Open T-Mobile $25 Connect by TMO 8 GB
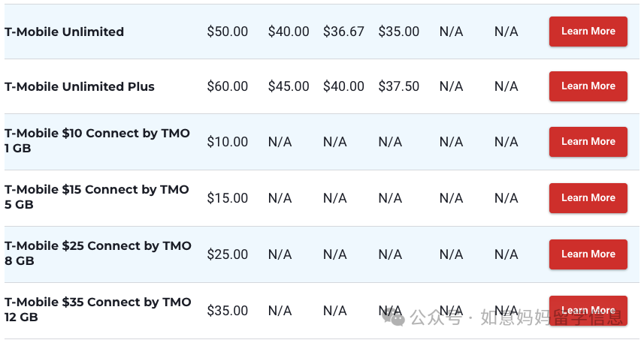This screenshot has width=644, height=343. click(x=98, y=253)
